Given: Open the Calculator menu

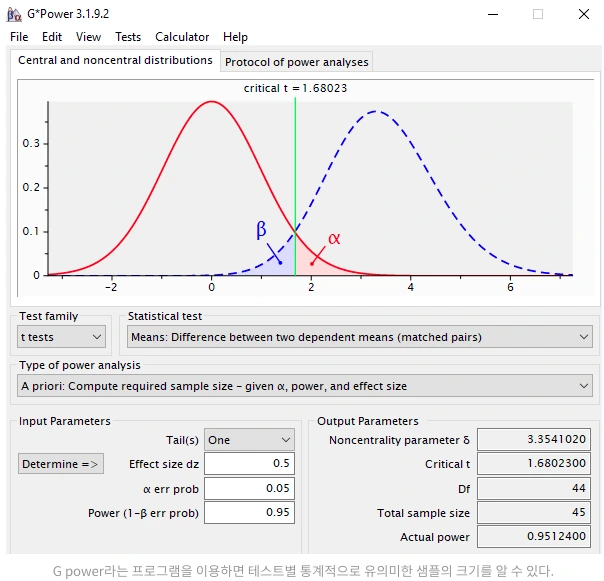Looking at the screenshot, I should [182, 37].
